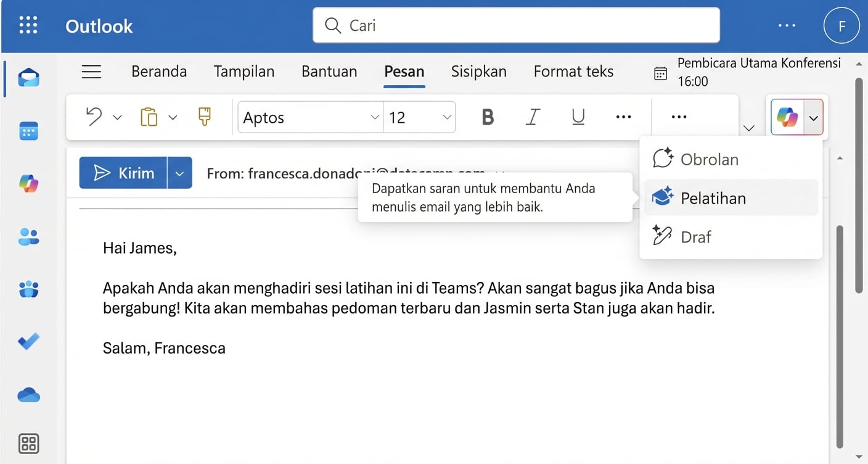Toggle underline formatting
The height and width of the screenshot is (464, 868).
[578, 116]
